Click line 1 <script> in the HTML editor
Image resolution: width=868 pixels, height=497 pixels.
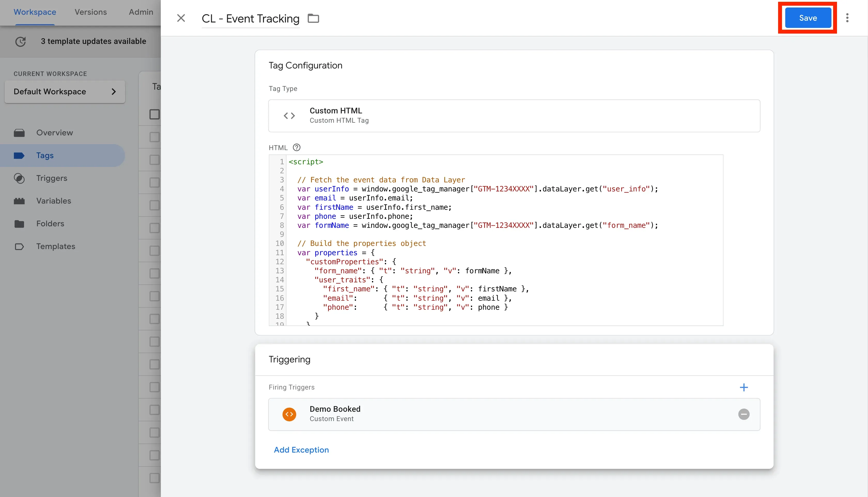point(306,162)
